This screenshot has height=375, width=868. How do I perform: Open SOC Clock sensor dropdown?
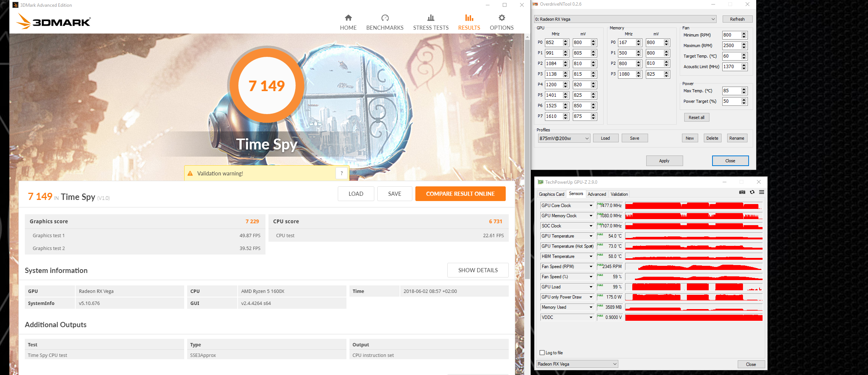pos(591,226)
